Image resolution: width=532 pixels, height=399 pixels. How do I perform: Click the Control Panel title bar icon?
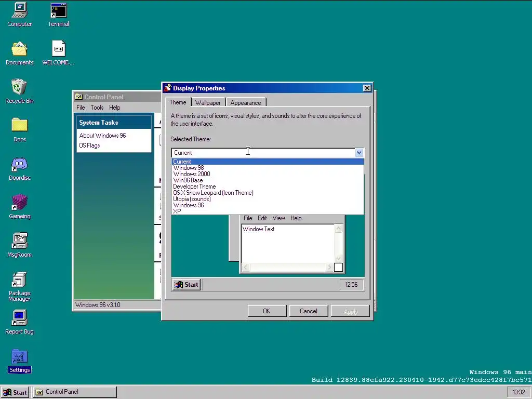79,97
